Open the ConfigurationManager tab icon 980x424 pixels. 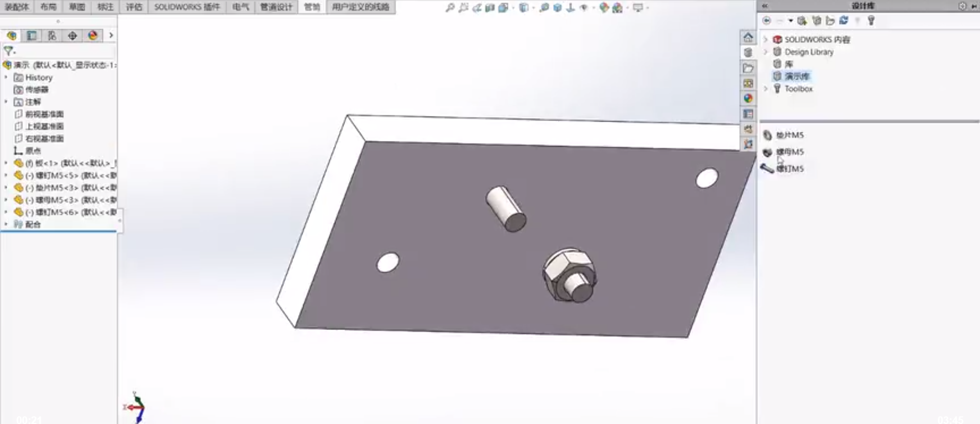tap(52, 36)
